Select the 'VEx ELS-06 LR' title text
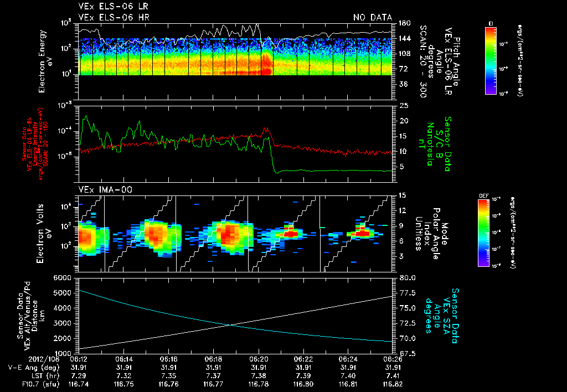Image resolution: width=567 pixels, height=392 pixels. [113, 7]
